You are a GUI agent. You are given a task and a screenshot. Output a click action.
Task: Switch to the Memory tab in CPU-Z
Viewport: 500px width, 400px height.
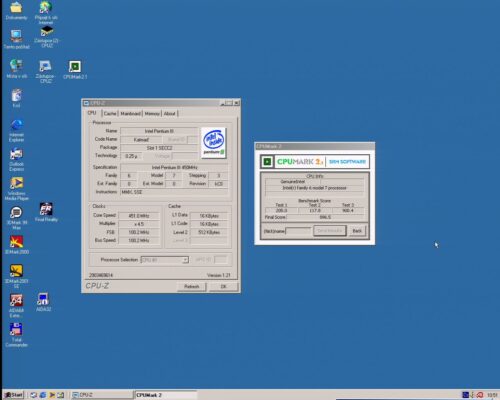pyautogui.click(x=152, y=114)
